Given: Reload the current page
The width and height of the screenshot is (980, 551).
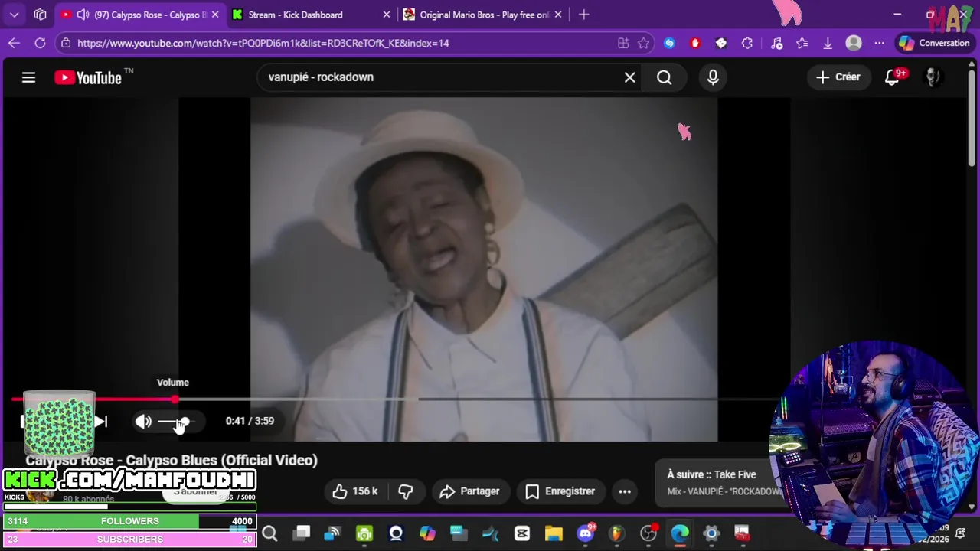Looking at the screenshot, I should point(40,43).
